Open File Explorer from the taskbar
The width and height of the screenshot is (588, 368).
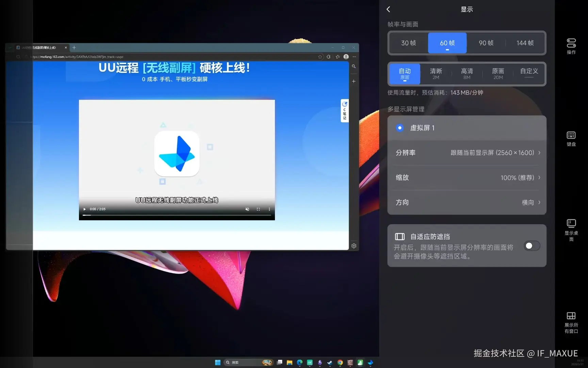290,363
